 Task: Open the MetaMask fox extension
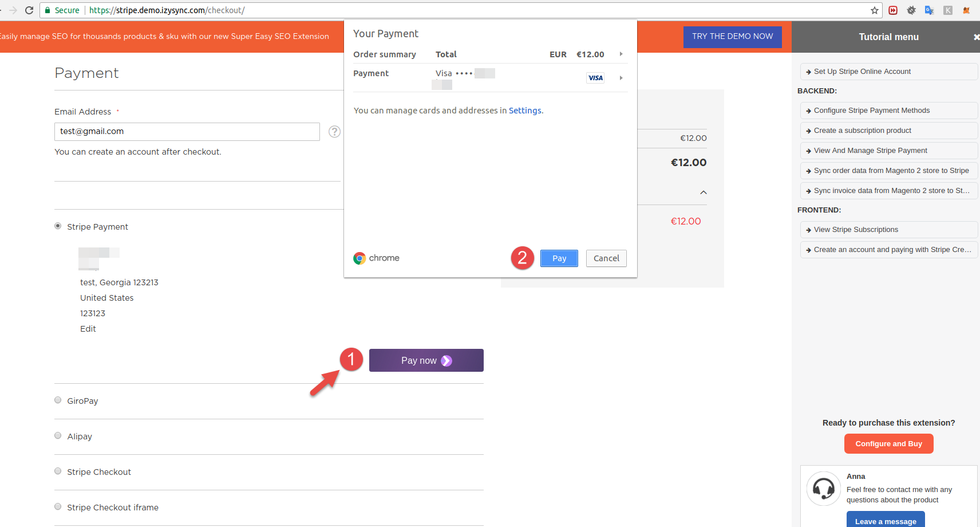(966, 10)
